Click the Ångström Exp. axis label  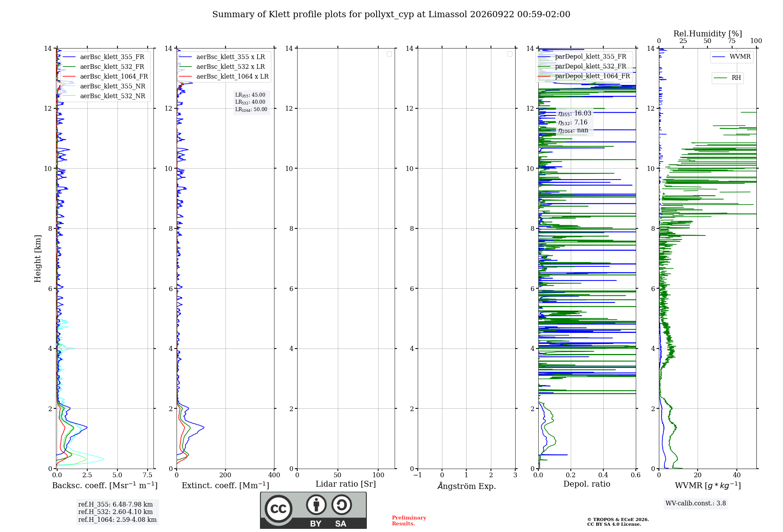click(x=467, y=486)
